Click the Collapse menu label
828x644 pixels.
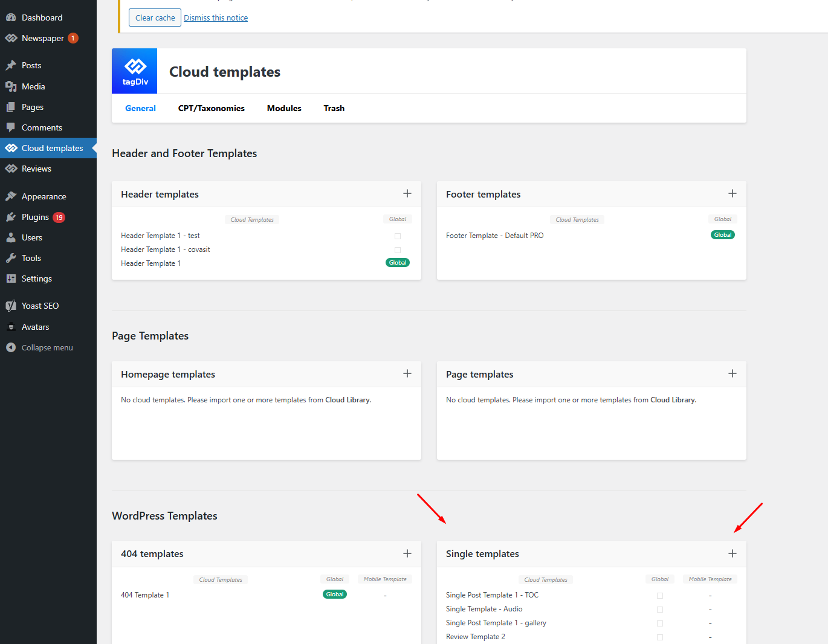tap(47, 347)
